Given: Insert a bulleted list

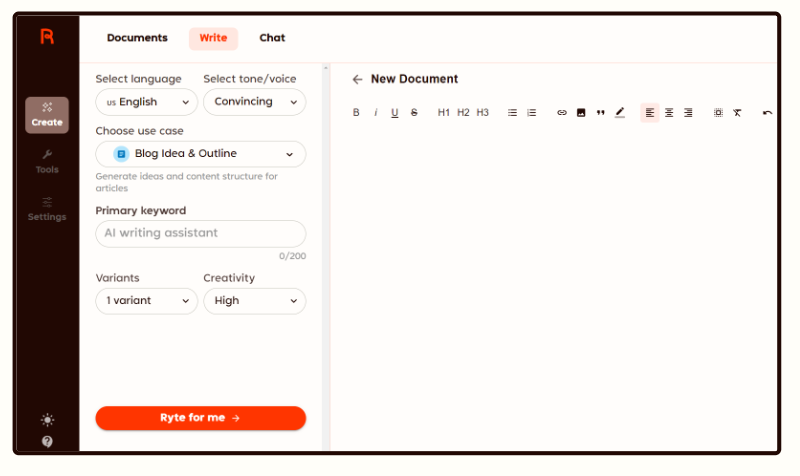Looking at the screenshot, I should coord(512,113).
